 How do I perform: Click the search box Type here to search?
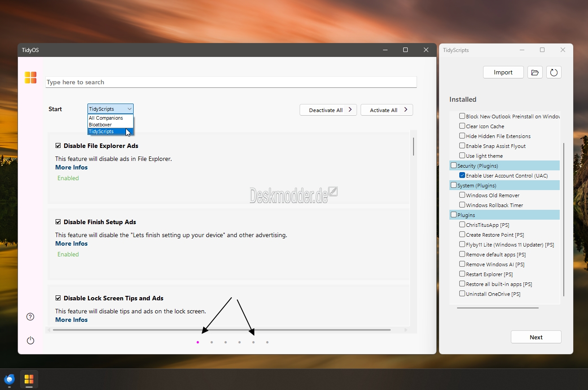pos(231,82)
